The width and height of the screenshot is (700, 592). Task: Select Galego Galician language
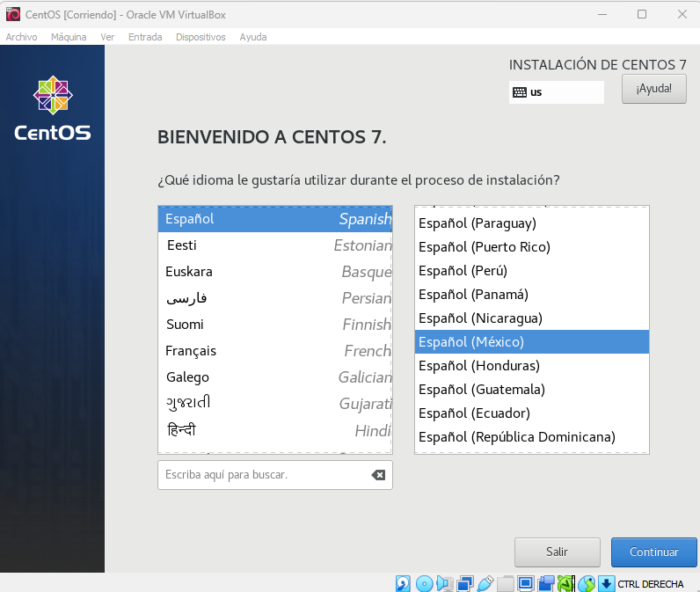(x=275, y=376)
